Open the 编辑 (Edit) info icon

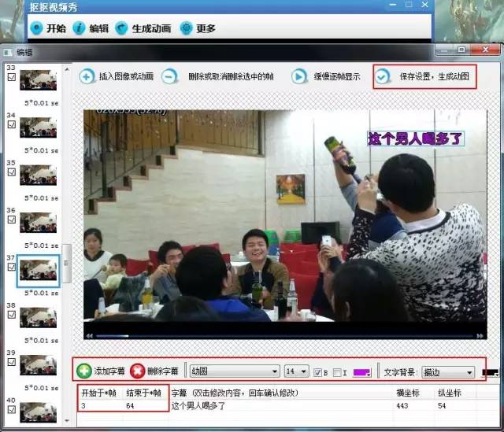pos(79,28)
